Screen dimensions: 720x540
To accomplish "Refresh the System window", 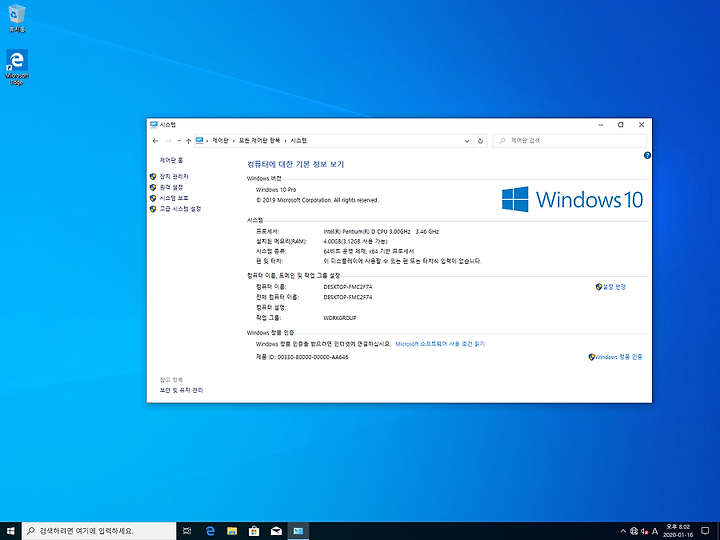I will click(480, 141).
